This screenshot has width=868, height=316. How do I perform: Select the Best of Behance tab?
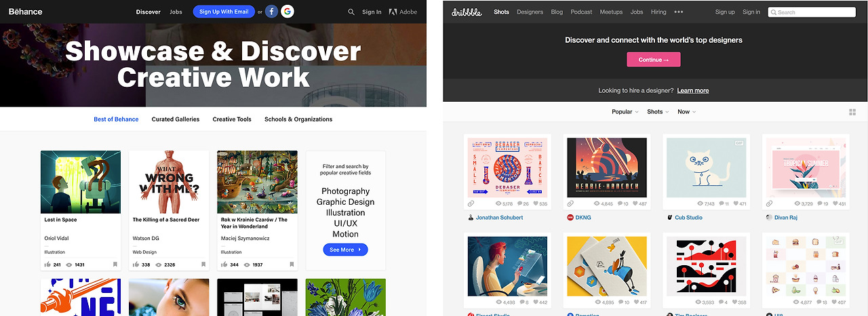(x=116, y=119)
